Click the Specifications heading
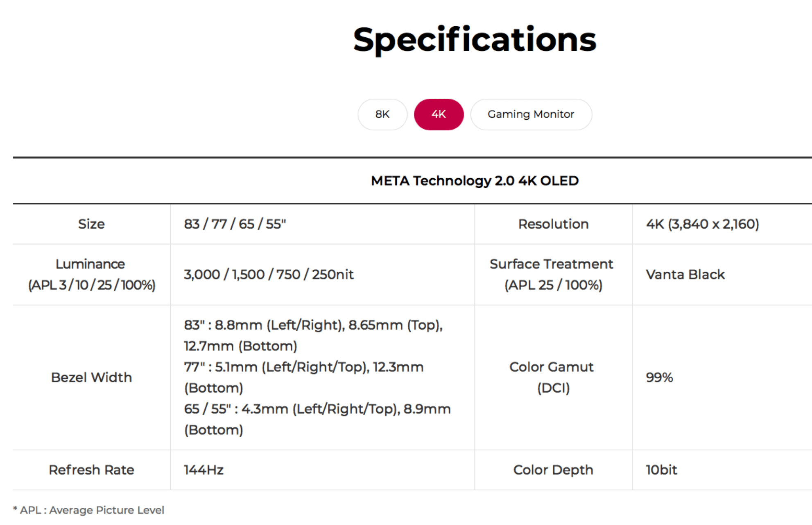This screenshot has height=525, width=812. pos(475,40)
